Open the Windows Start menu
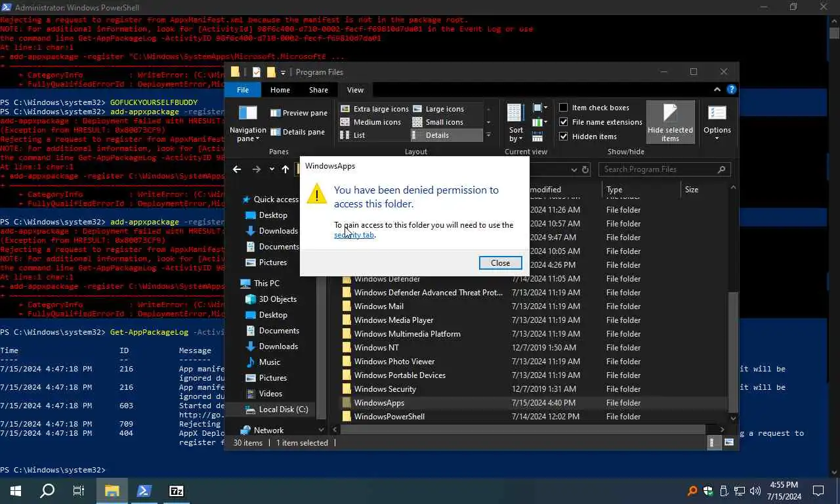 click(16, 491)
